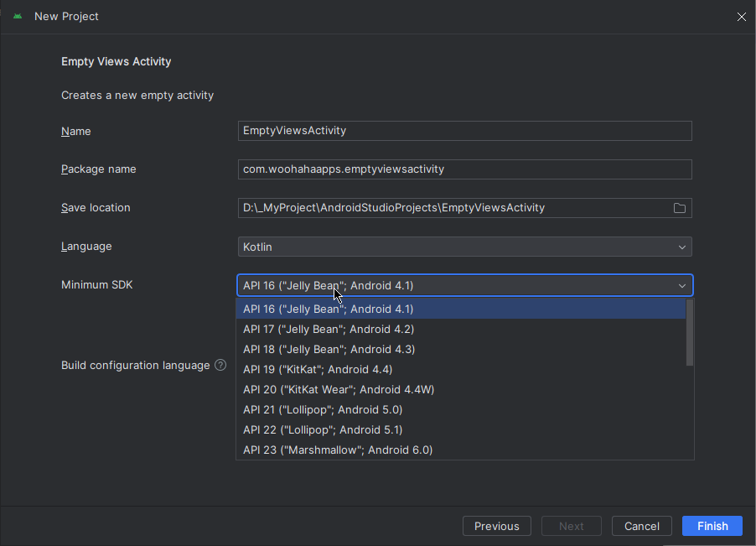
Task: Choose API 19 KitKat Android 4.4
Action: point(461,370)
